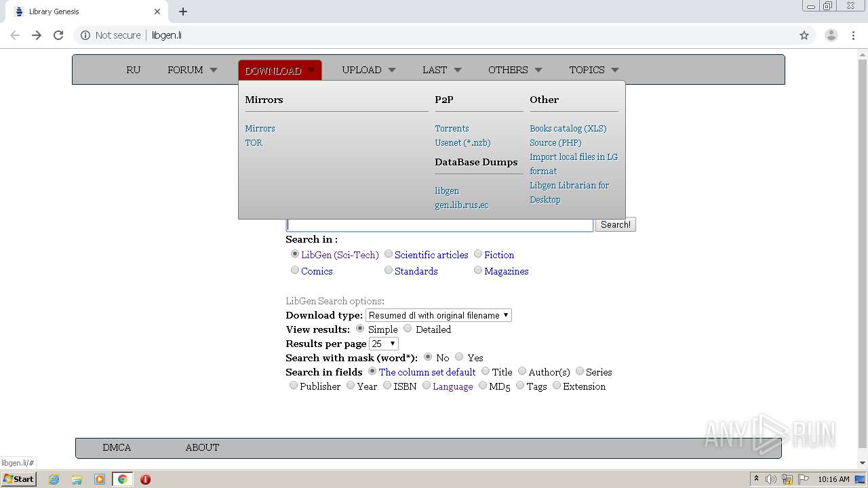The width and height of the screenshot is (868, 488).
Task: Open Books catalog (XLS) link
Action: (568, 128)
